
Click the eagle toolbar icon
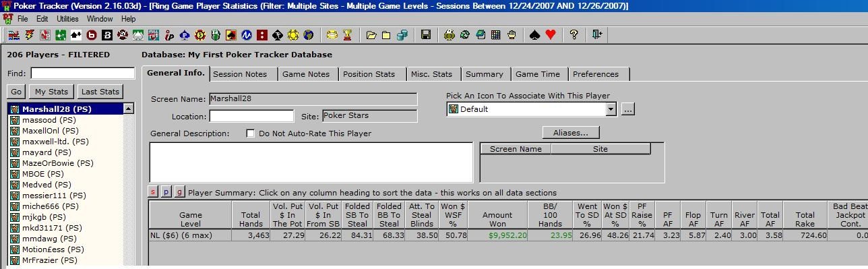click(x=449, y=35)
